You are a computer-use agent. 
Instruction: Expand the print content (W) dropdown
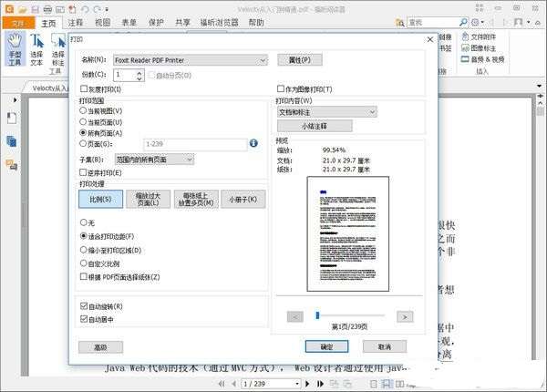pos(327,112)
